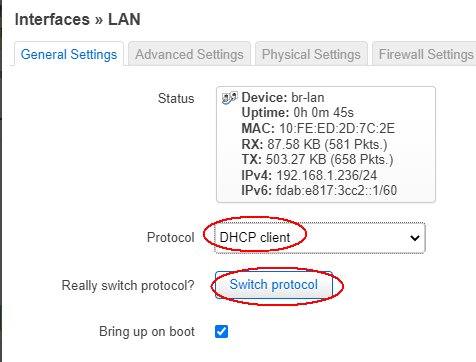Click the Interfaces » LAN page heading
The height and width of the screenshot is (362, 476).
pyautogui.click(x=77, y=19)
